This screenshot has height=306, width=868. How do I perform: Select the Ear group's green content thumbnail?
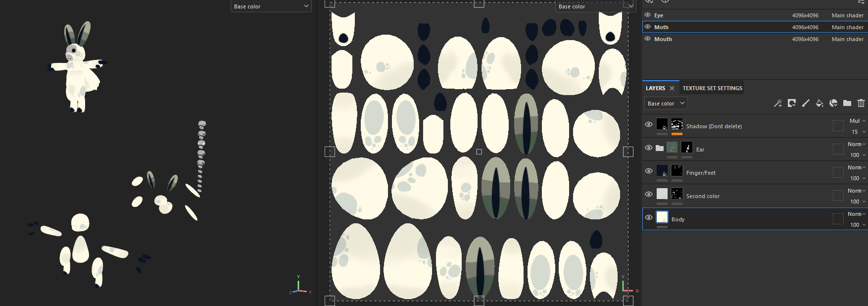coord(672,147)
